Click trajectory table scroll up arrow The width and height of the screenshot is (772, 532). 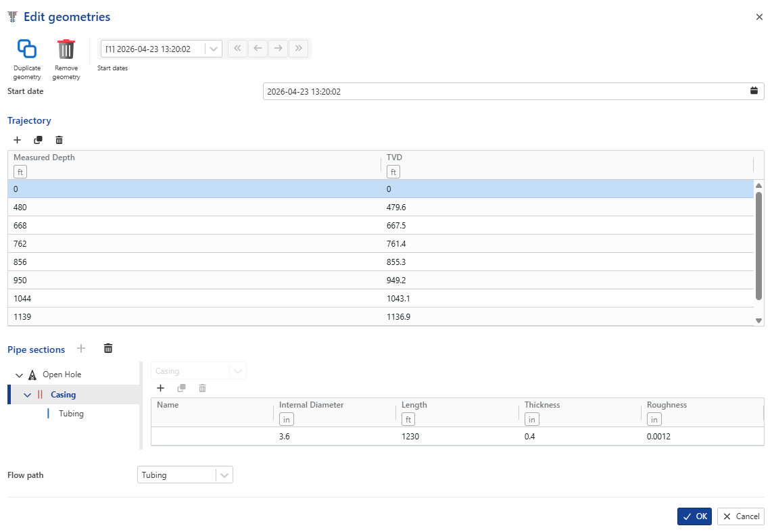click(758, 185)
